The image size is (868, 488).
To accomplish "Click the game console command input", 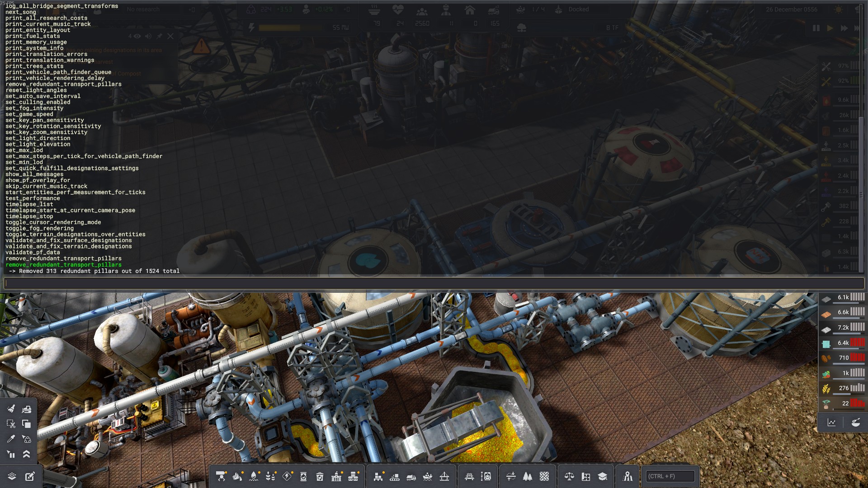I will 434,283.
